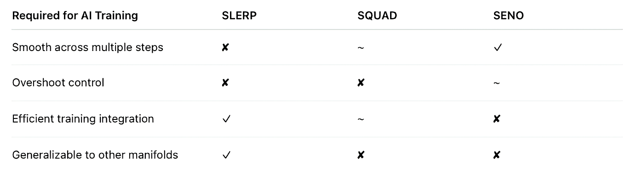
Task: Click the SENO column header
Action: tap(508, 16)
